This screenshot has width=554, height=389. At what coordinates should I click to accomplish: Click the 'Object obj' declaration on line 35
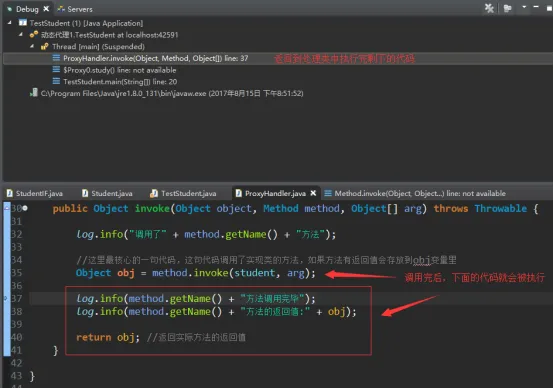coord(105,273)
